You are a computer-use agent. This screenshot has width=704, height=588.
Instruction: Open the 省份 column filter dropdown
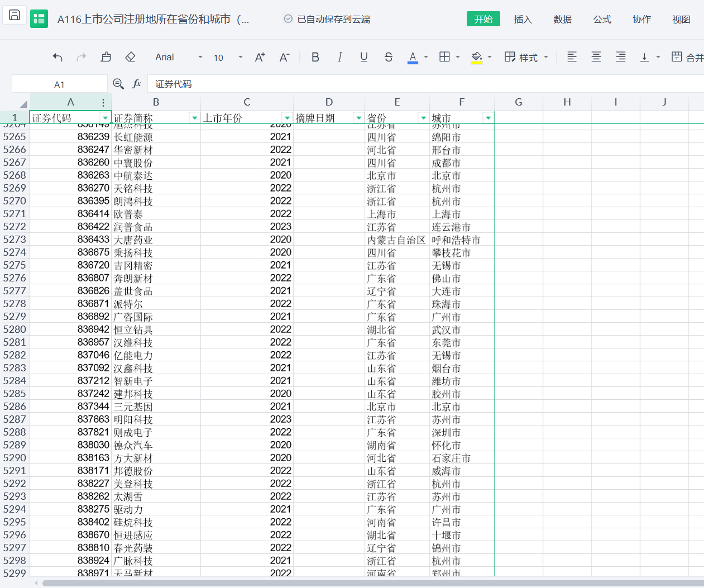[x=423, y=118]
